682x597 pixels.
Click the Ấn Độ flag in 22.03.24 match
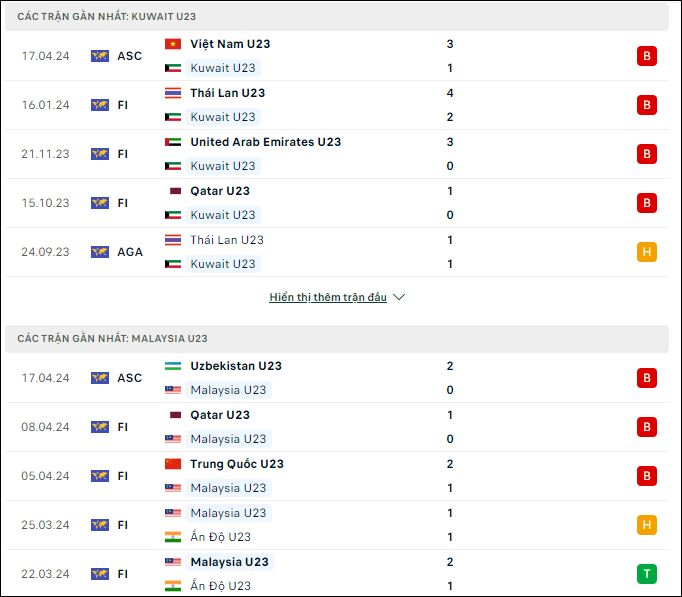point(173,586)
